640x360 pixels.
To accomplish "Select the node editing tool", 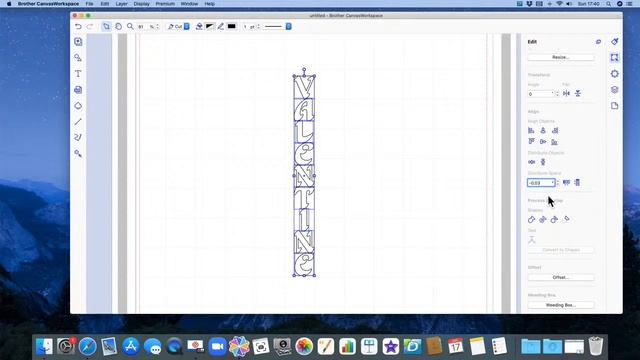I will point(78,153).
